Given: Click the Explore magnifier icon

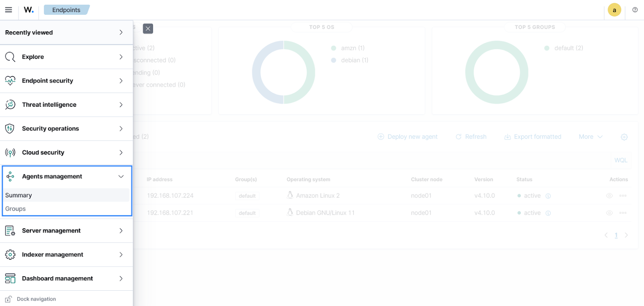Looking at the screenshot, I should [10, 57].
